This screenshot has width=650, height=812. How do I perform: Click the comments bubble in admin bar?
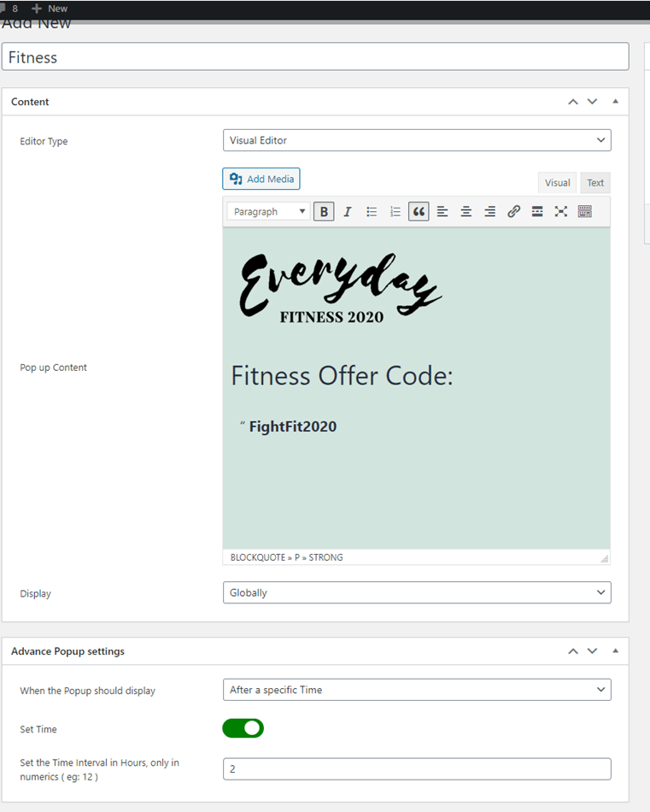tap(3, 9)
